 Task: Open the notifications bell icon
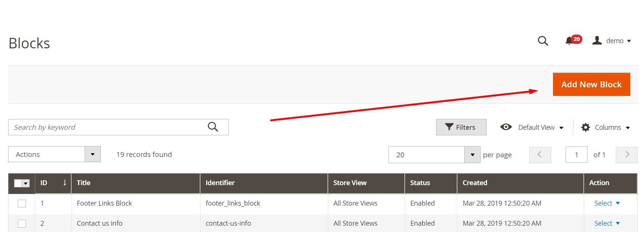[569, 41]
